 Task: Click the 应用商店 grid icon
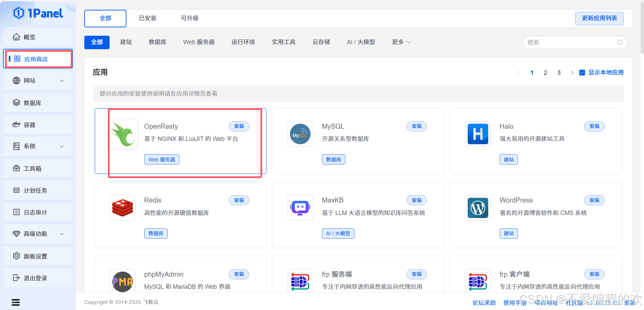17,59
